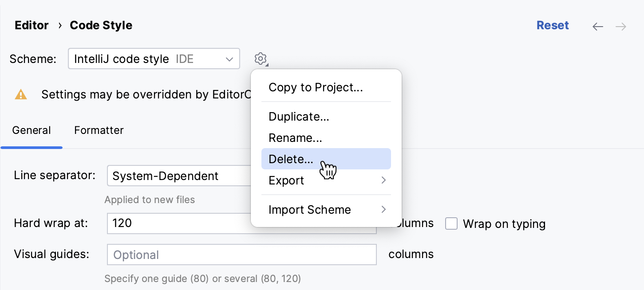Switch to the Formatter tab

[99, 130]
